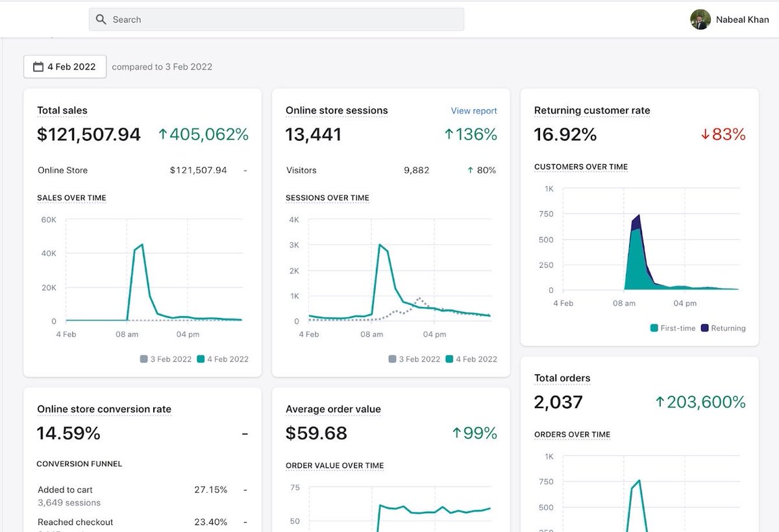Click the $59.68 average order value
Image resolution: width=779 pixels, height=532 pixels.
tap(317, 433)
